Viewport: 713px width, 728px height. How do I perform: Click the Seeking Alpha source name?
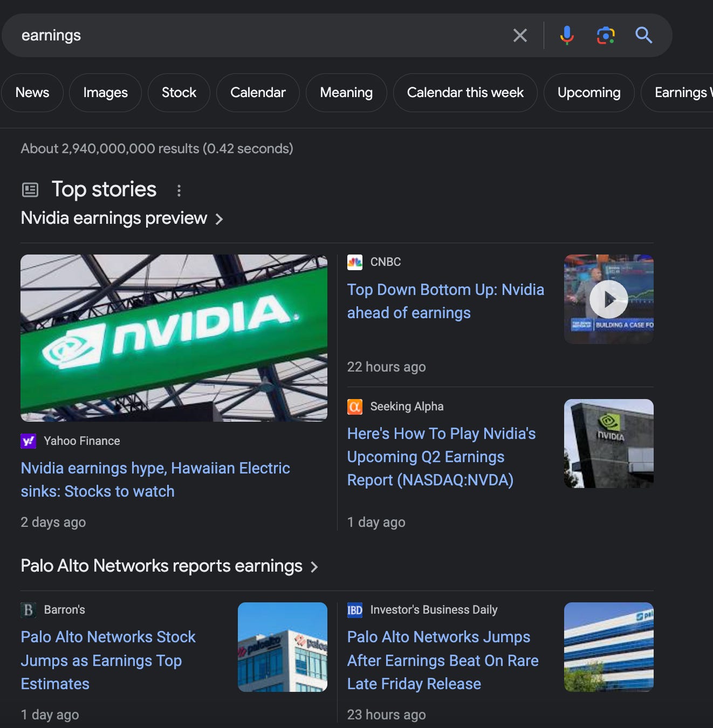point(407,407)
